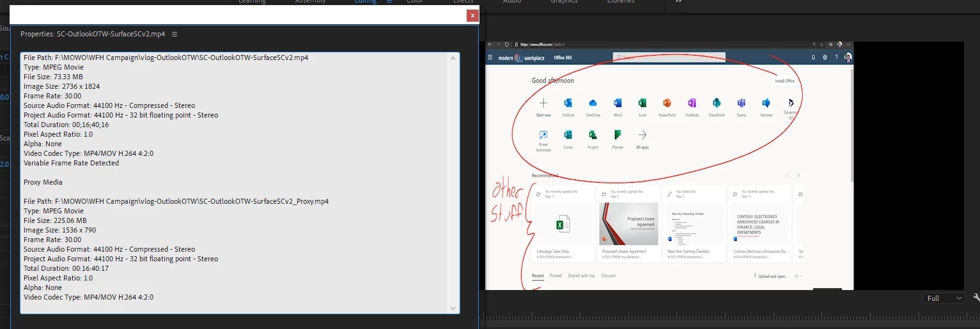
Task: Click the notifications bell in Office header
Action: [x=813, y=57]
